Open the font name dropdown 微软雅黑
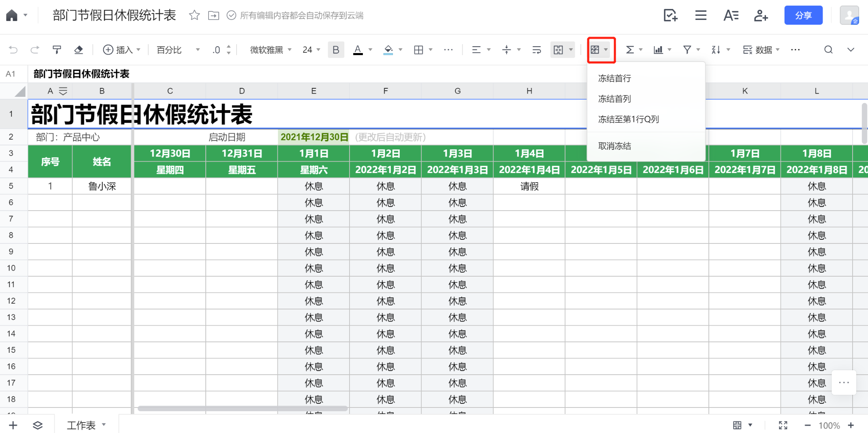 click(x=271, y=50)
